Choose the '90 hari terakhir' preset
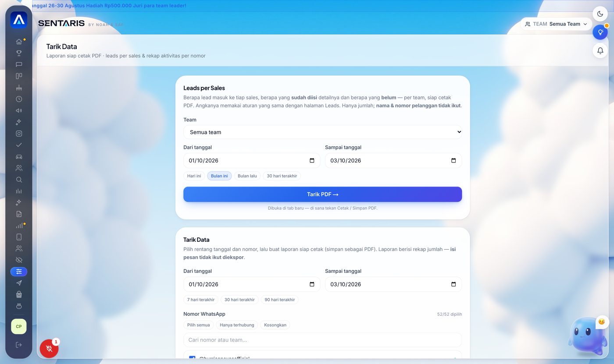The height and width of the screenshot is (364, 614). (280, 300)
